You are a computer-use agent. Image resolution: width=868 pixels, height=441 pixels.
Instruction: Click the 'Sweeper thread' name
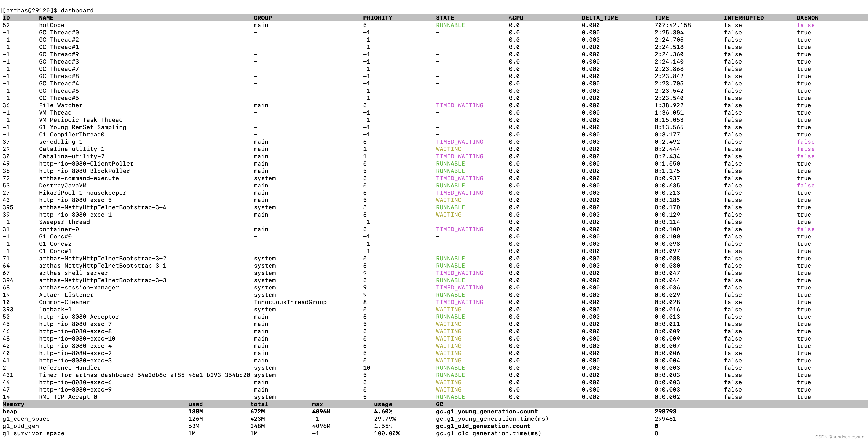[x=64, y=222]
